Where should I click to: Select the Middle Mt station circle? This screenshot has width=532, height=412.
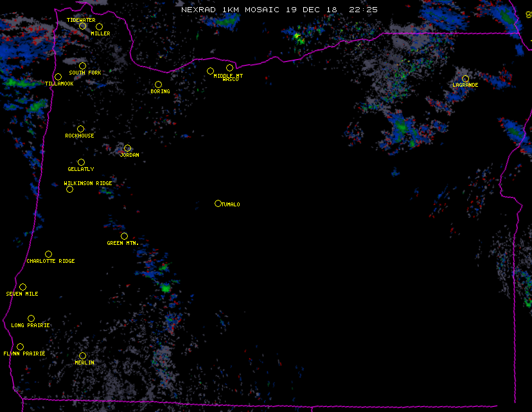click(x=210, y=71)
